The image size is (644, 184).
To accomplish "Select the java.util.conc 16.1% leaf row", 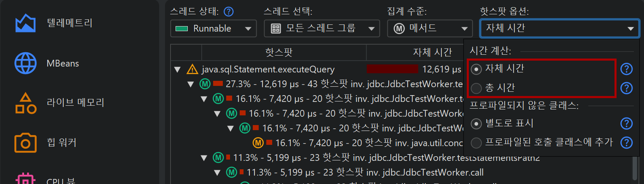I will (358, 143).
